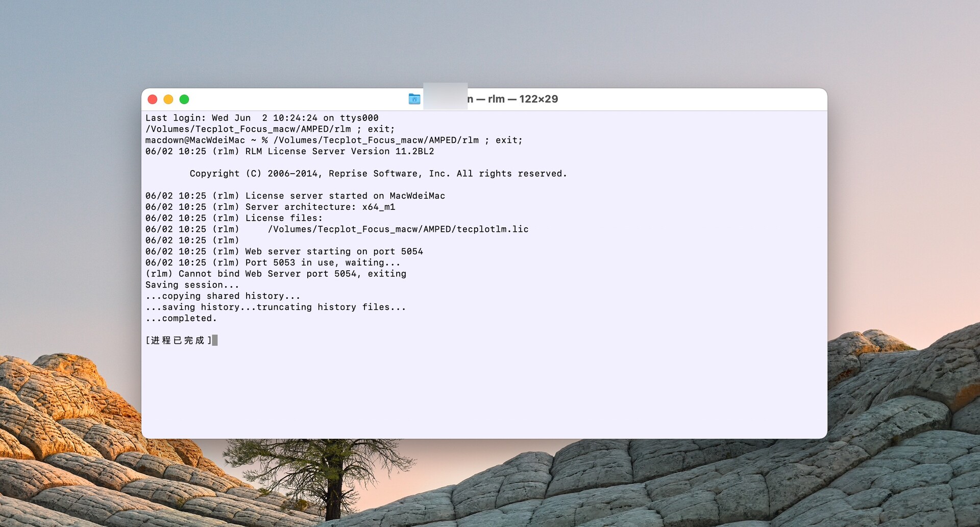Screen dimensions: 980x527
Task: Click the ...completed. line
Action: tap(181, 318)
